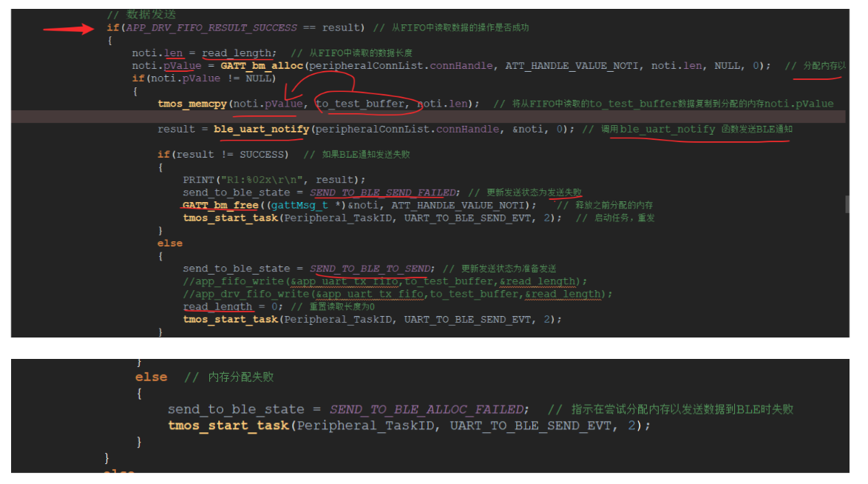868x484 pixels.
Task: Click to_test_buffer in the tmos_memcpy call
Action: point(360,104)
